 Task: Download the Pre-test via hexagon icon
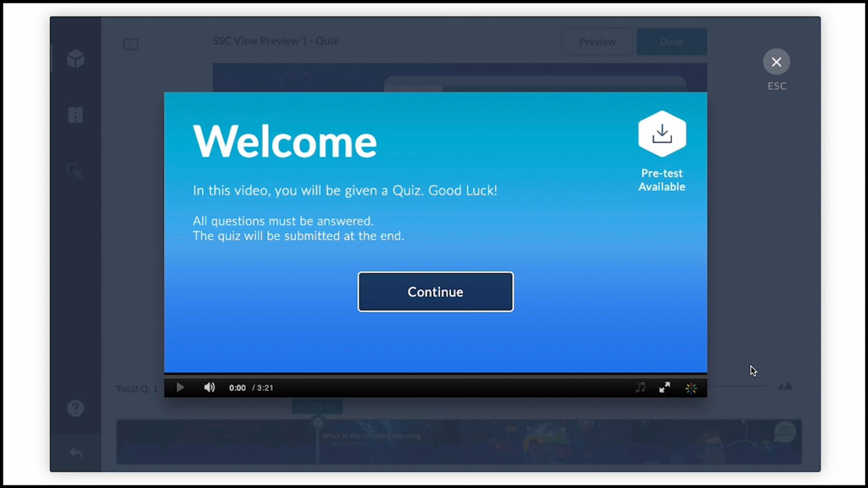662,134
